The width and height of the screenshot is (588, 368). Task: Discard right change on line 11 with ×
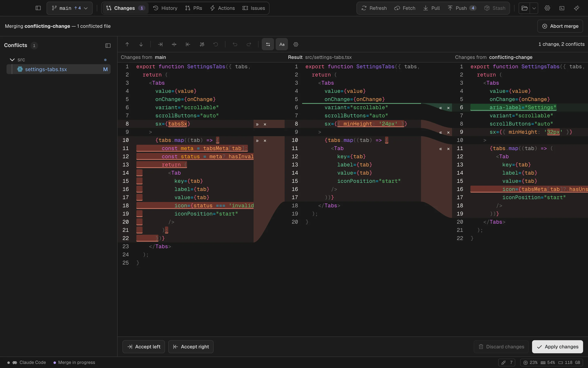coord(448,149)
